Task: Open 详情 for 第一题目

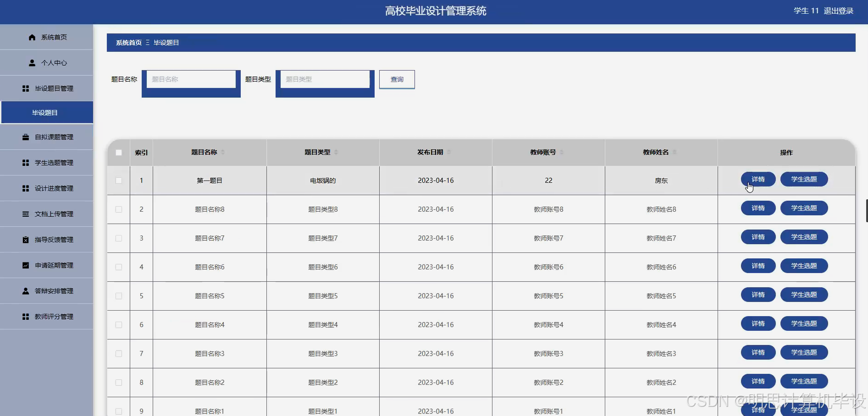Action: pos(757,179)
